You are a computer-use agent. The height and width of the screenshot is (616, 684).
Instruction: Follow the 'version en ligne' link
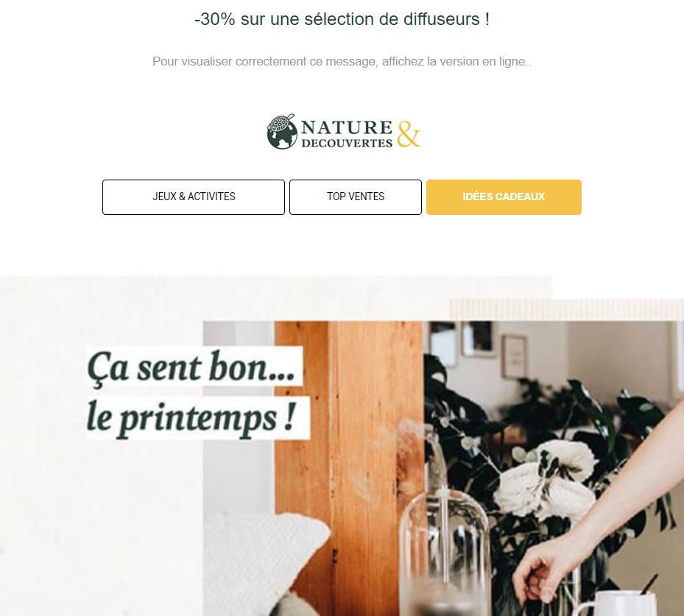click(x=483, y=62)
